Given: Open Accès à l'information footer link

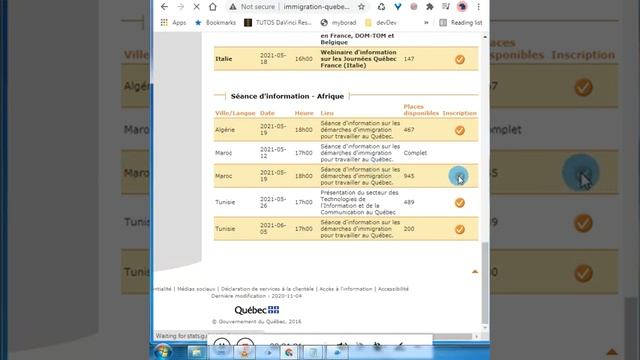Looking at the screenshot, I should point(346,289).
